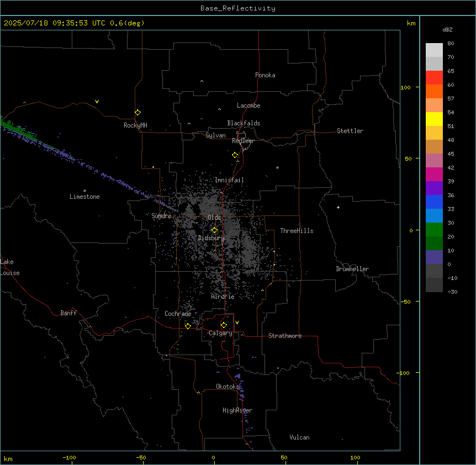Select the Lake Louise label

[10, 267]
